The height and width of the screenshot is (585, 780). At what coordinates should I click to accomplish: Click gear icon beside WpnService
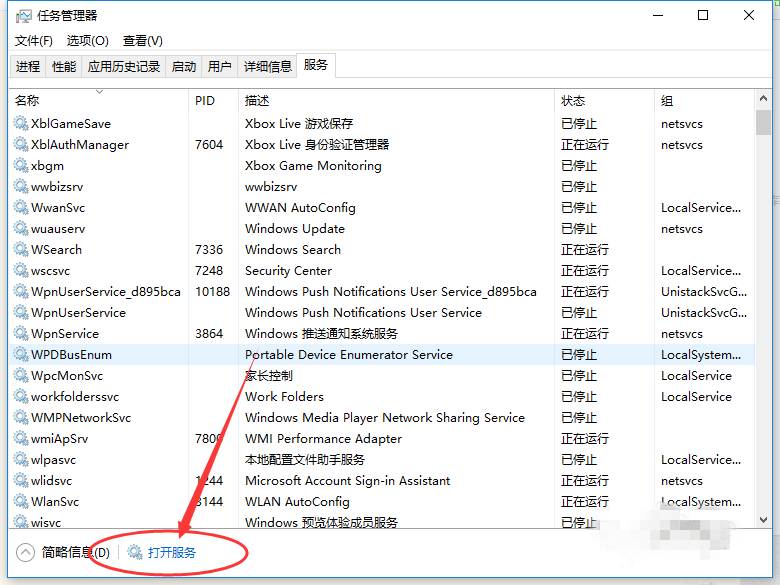point(21,333)
